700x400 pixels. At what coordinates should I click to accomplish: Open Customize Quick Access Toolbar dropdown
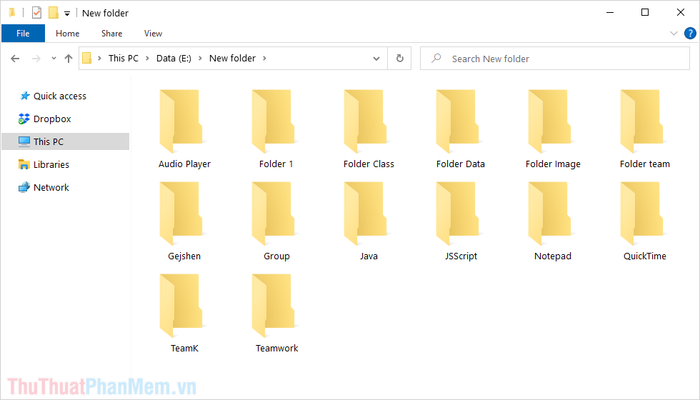pyautogui.click(x=67, y=13)
